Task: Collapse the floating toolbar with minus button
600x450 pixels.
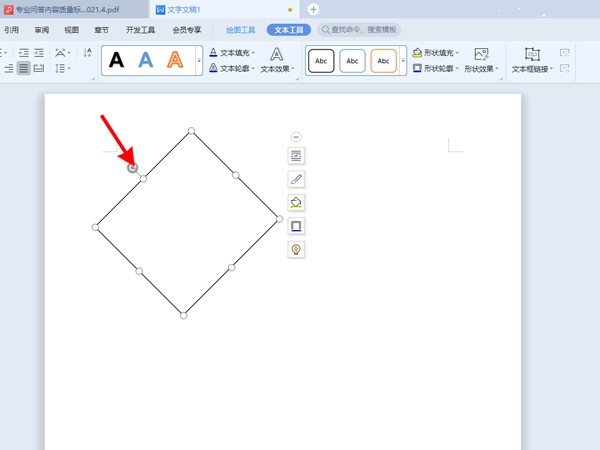Action: (x=296, y=137)
